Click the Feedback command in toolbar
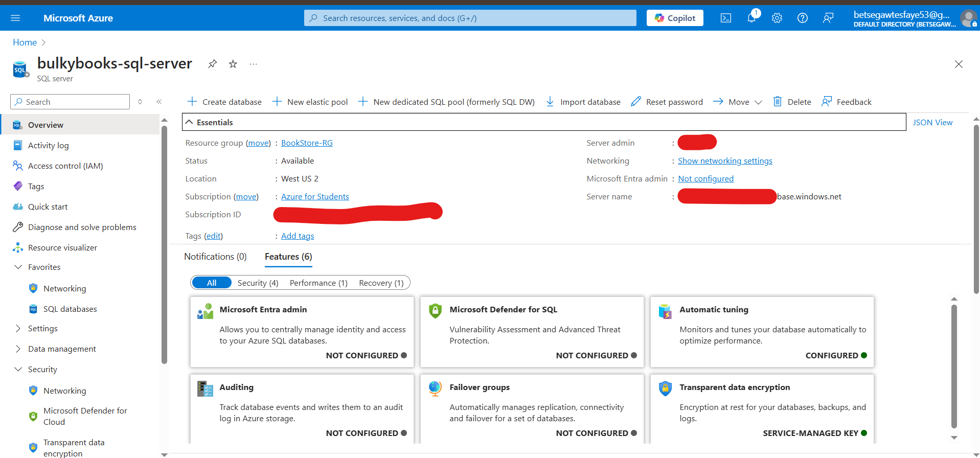Screen dimensions: 980x458 (847, 102)
